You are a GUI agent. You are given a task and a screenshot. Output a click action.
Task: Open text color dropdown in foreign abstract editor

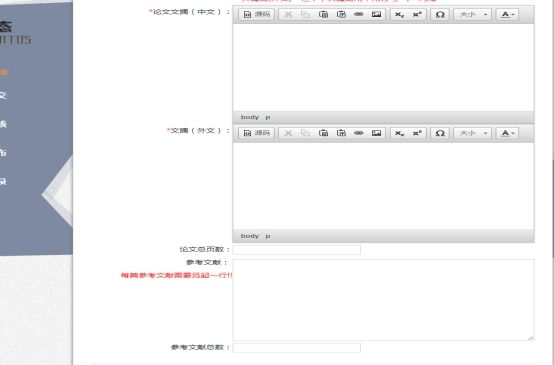[x=508, y=133]
